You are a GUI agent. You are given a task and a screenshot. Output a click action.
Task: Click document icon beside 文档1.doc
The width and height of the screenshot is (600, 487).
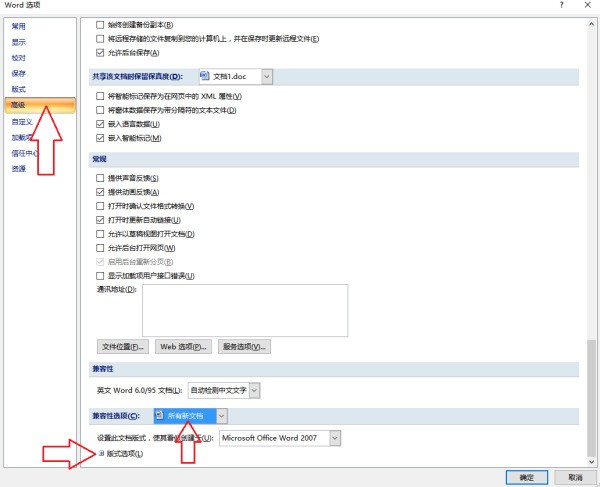point(205,76)
